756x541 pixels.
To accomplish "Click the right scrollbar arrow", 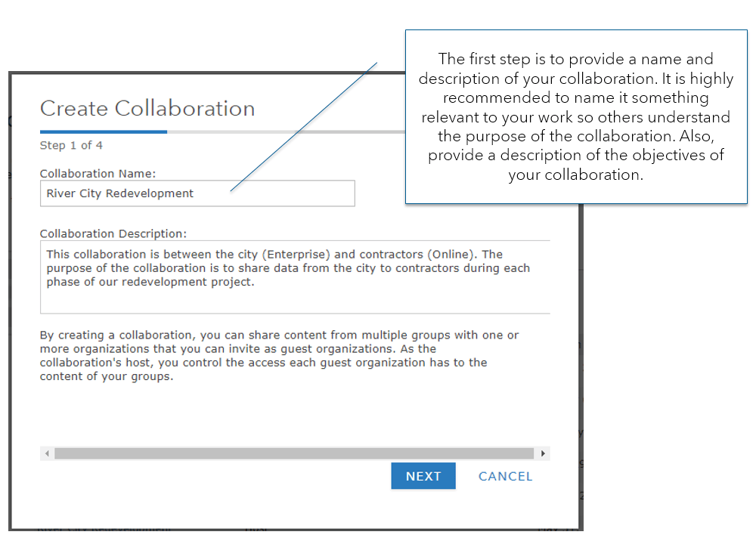I will point(543,453).
